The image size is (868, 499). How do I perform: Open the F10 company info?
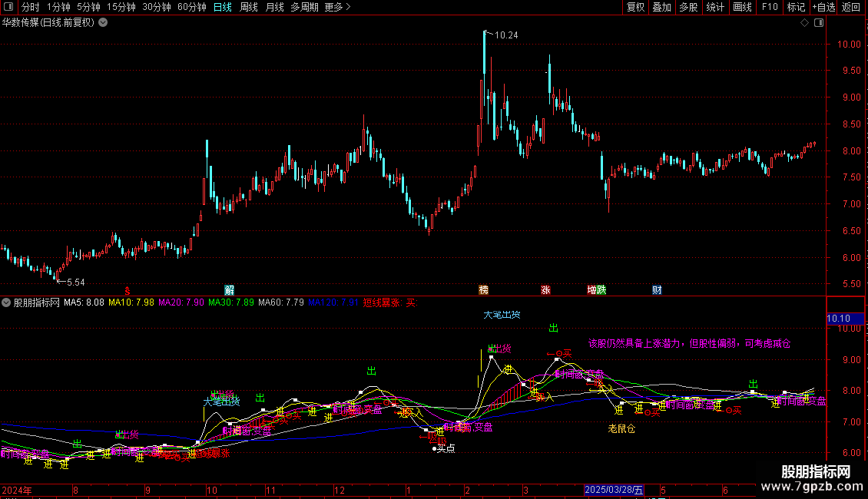click(x=770, y=7)
